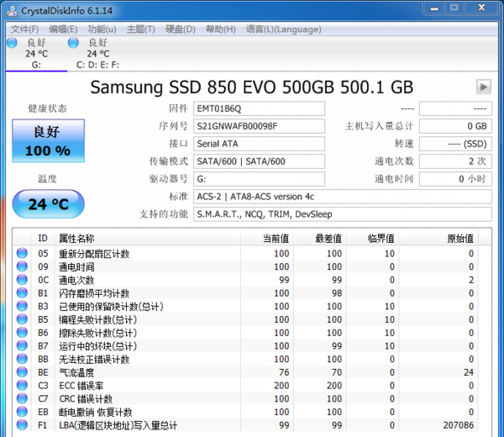504x437 pixels.
Task: Select the 已使用的保留块计数(总计) row
Action: click(x=246, y=306)
